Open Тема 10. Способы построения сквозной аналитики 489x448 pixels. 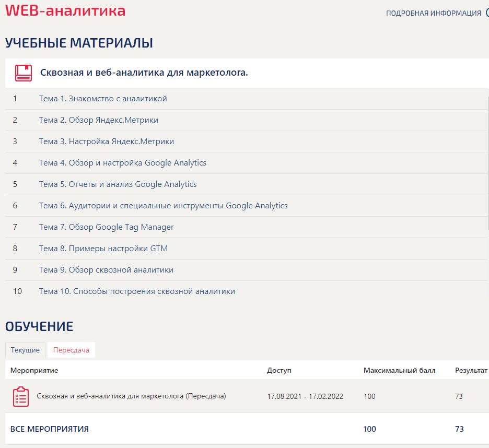[x=137, y=291]
